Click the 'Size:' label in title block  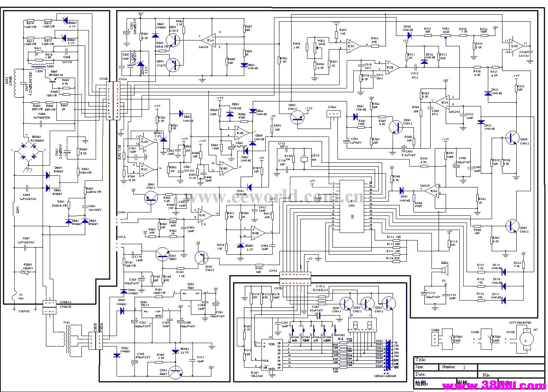tap(419, 367)
